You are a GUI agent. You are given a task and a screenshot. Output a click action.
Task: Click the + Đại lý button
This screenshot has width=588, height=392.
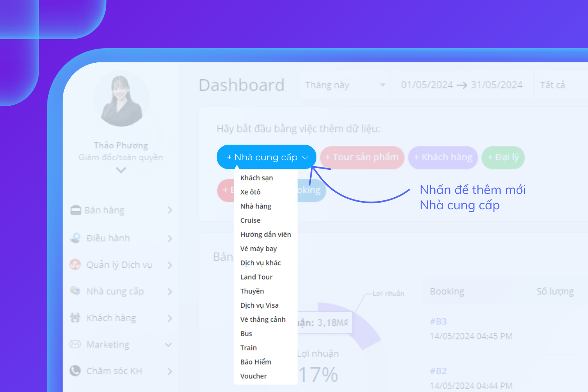(x=503, y=158)
